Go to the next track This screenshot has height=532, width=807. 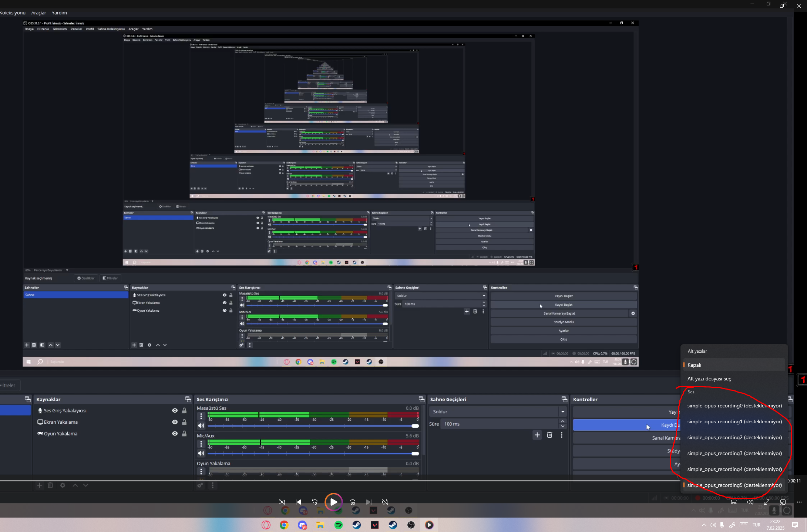[x=369, y=502]
